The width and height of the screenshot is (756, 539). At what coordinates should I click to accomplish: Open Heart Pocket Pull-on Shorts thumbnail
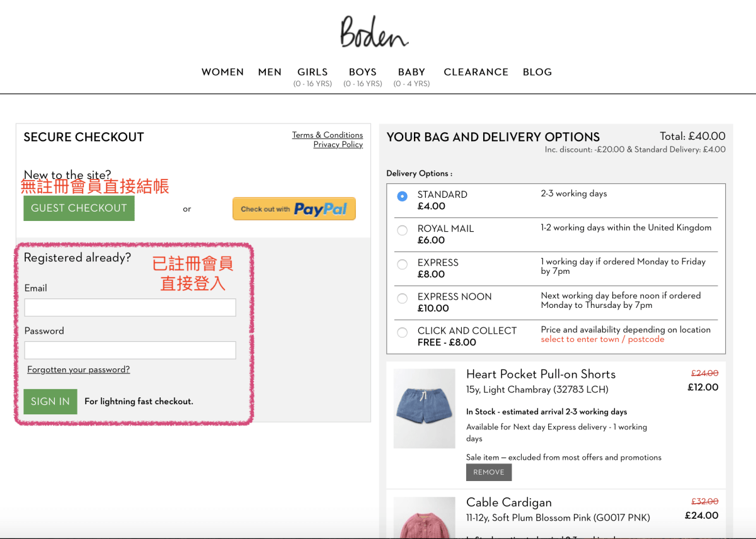[424, 408]
